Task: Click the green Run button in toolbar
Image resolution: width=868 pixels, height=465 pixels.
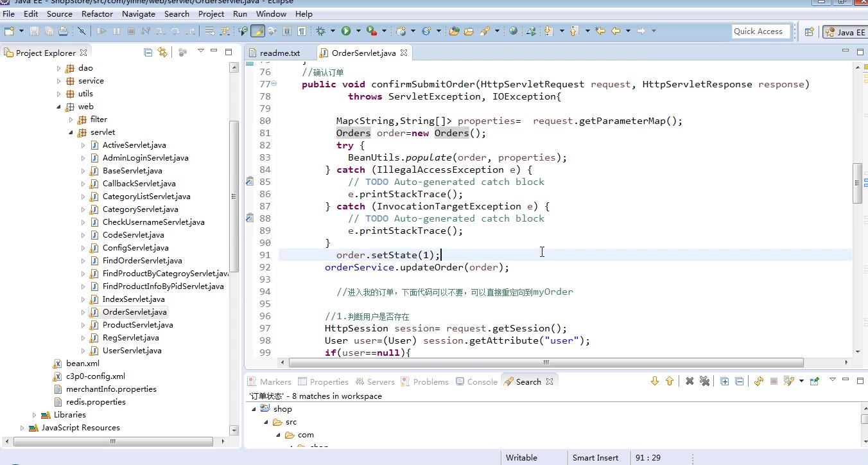Action: [x=346, y=31]
